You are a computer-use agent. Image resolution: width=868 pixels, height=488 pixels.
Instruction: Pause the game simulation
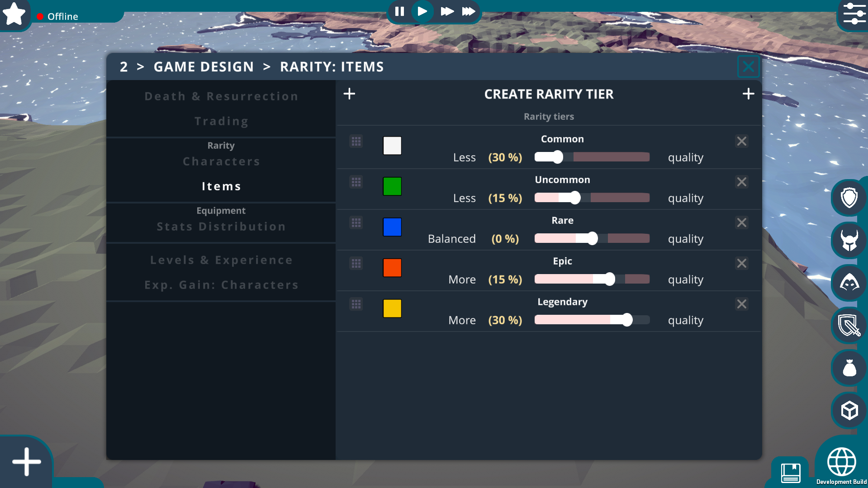click(399, 11)
